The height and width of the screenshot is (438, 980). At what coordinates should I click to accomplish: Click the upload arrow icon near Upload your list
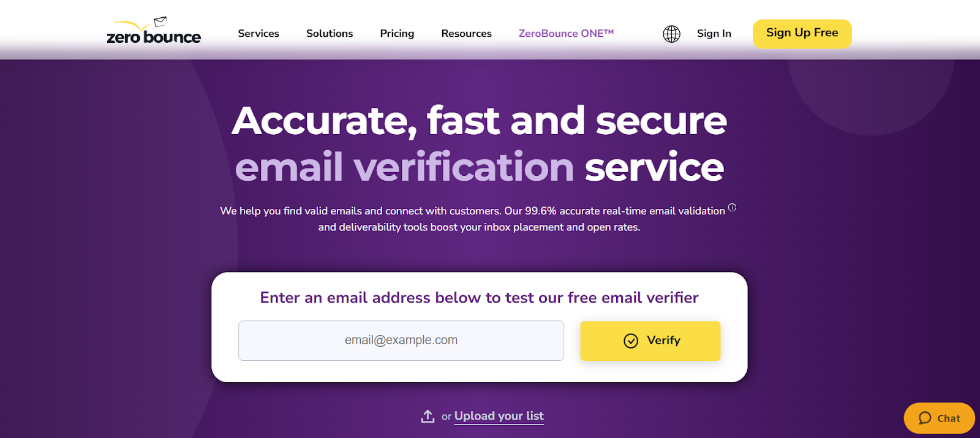click(427, 415)
